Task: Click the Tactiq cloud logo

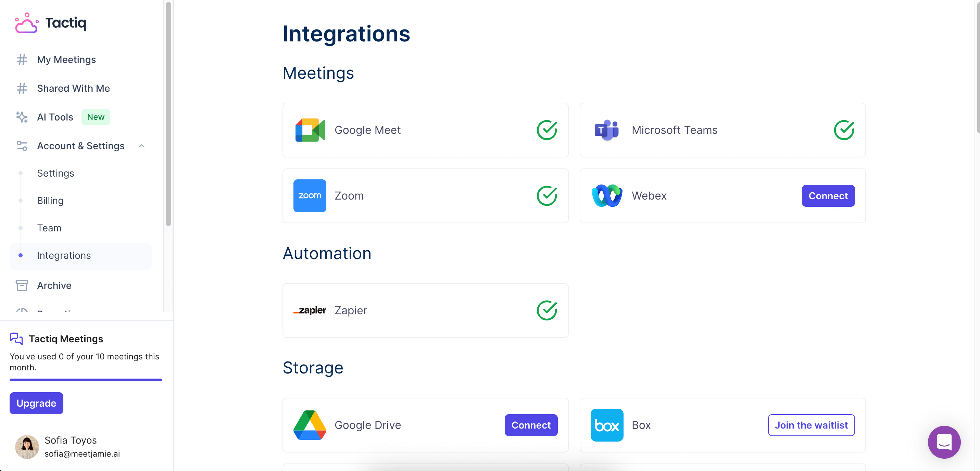Action: (27, 23)
